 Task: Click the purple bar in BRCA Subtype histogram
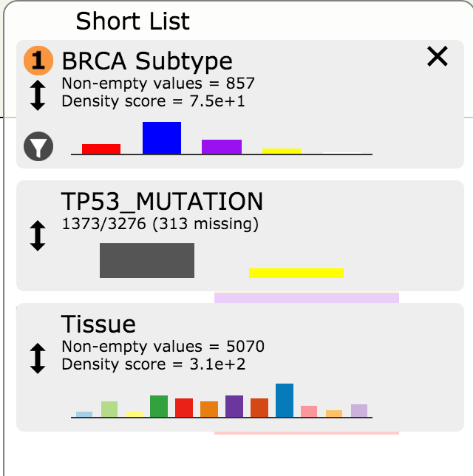[x=222, y=146]
